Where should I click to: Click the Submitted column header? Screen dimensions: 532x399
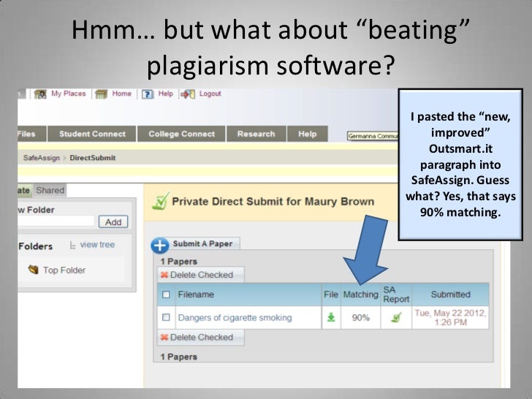[x=451, y=294]
